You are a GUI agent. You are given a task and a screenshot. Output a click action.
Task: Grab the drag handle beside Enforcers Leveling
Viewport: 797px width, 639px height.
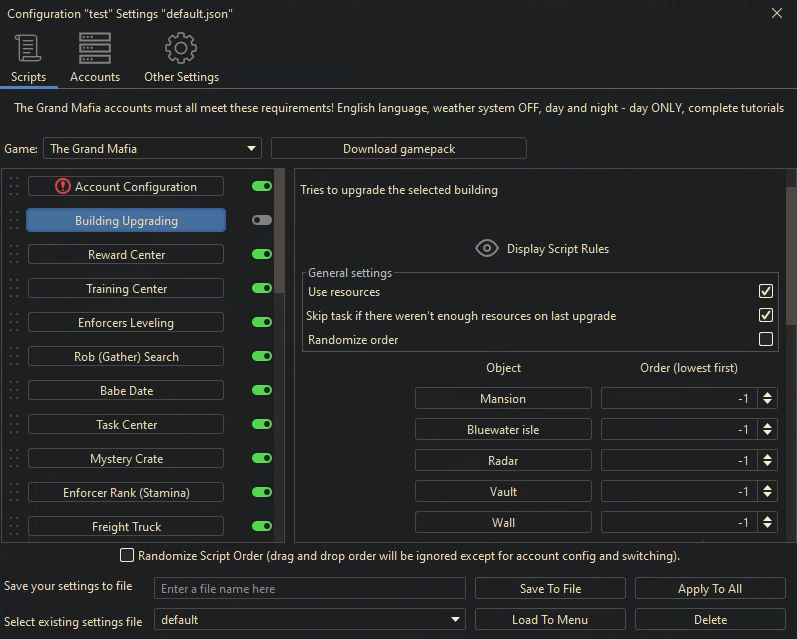click(14, 322)
